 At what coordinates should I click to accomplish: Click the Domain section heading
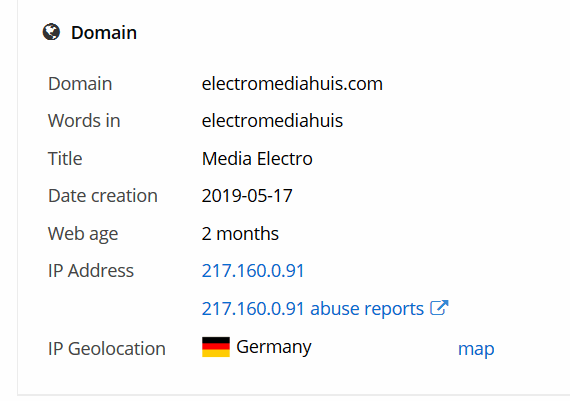pos(104,33)
